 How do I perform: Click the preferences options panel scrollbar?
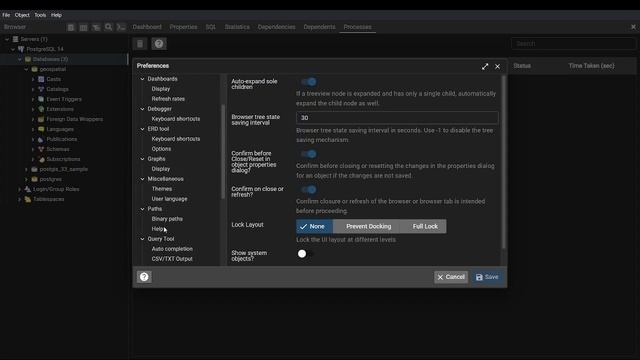(x=504, y=162)
